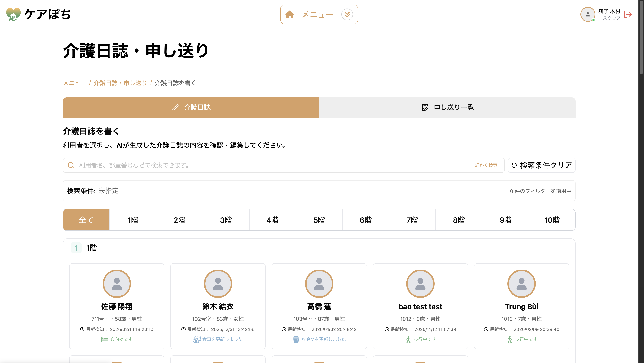This screenshot has width=644, height=363.
Task: Click the red logout icon
Action: tap(628, 15)
